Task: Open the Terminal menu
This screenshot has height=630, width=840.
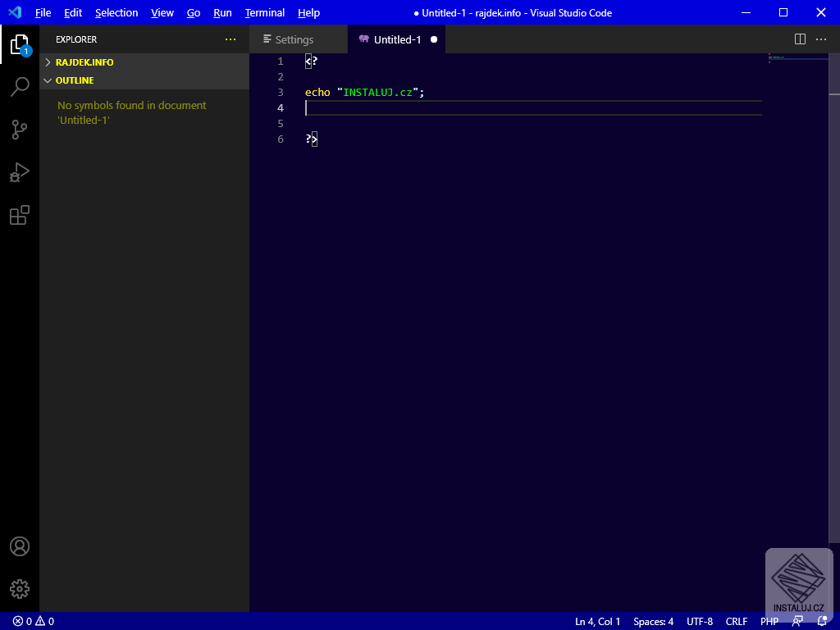Action: pyautogui.click(x=264, y=12)
